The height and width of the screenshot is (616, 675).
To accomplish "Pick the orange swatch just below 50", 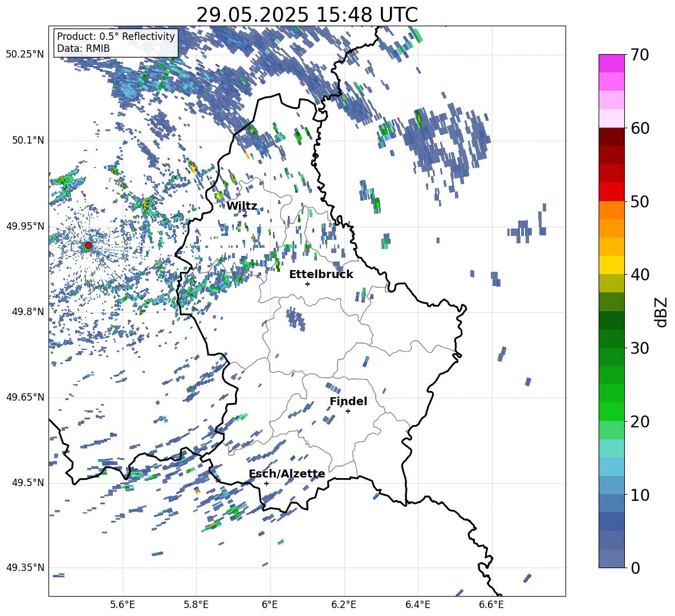I will (612, 210).
